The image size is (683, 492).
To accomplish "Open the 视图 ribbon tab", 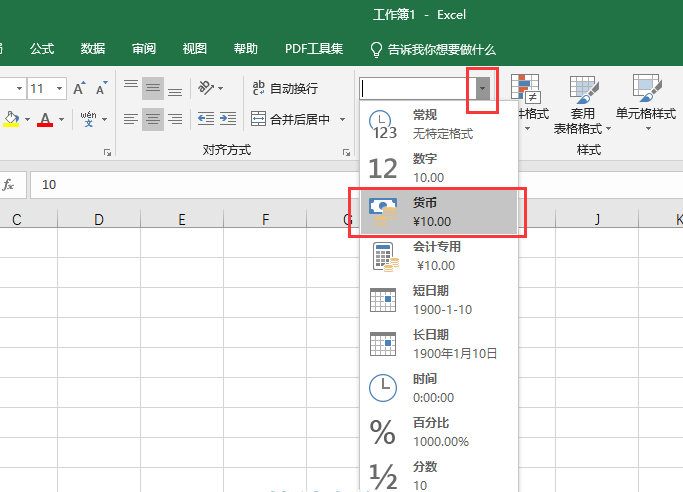I will click(x=195, y=48).
